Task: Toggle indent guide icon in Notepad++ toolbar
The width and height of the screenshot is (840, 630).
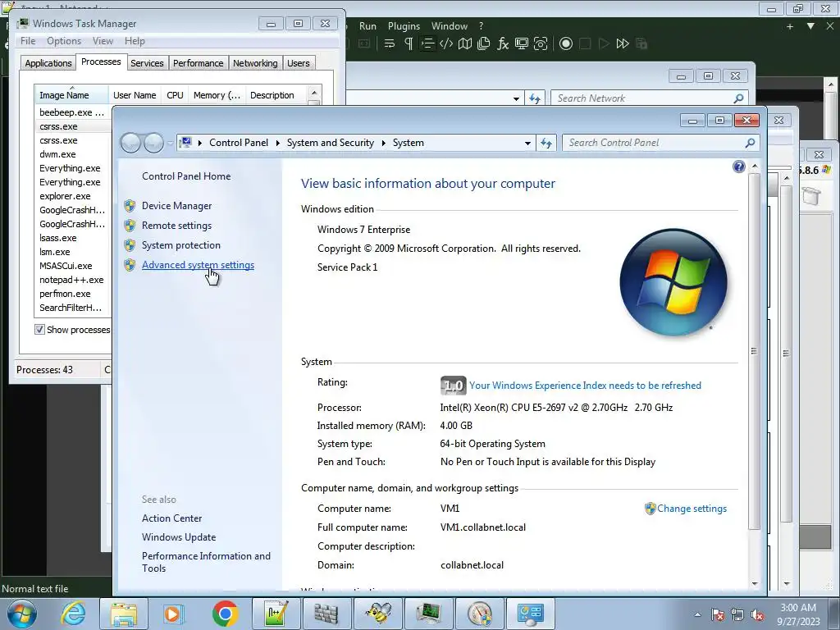Action: [x=427, y=43]
